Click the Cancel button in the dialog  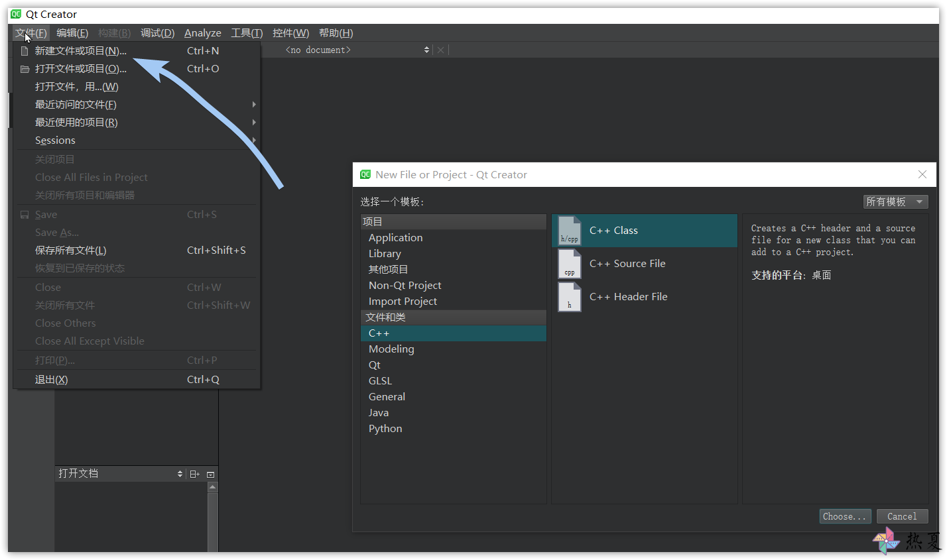[x=902, y=516]
